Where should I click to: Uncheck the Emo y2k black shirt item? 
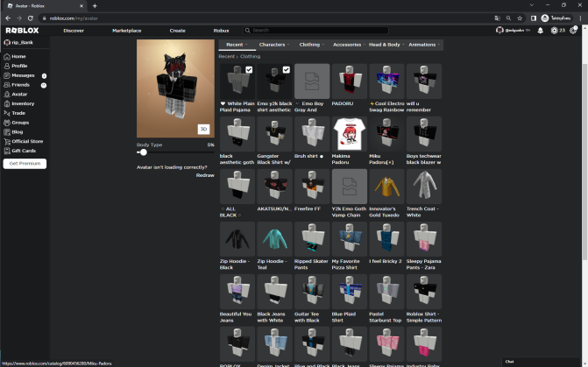pos(287,70)
